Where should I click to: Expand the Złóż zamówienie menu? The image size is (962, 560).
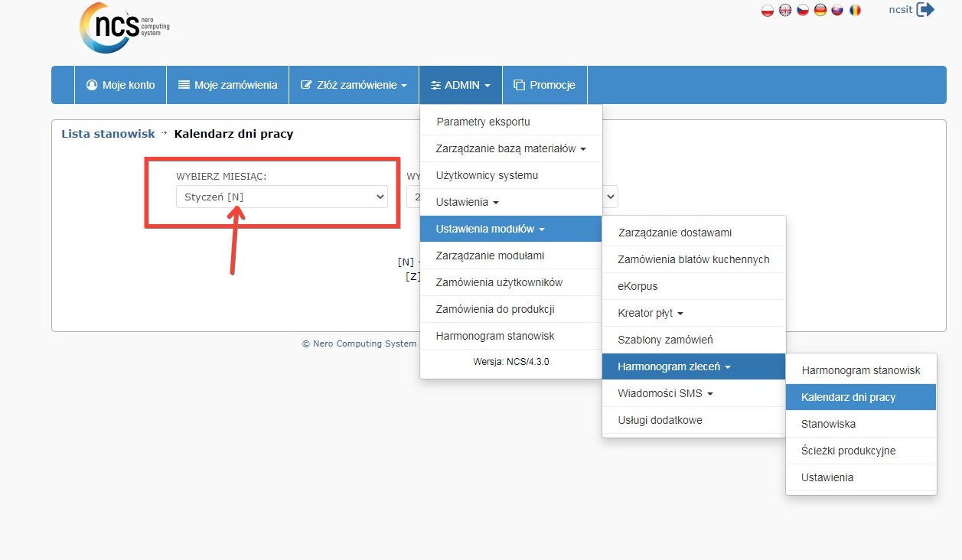click(x=354, y=85)
